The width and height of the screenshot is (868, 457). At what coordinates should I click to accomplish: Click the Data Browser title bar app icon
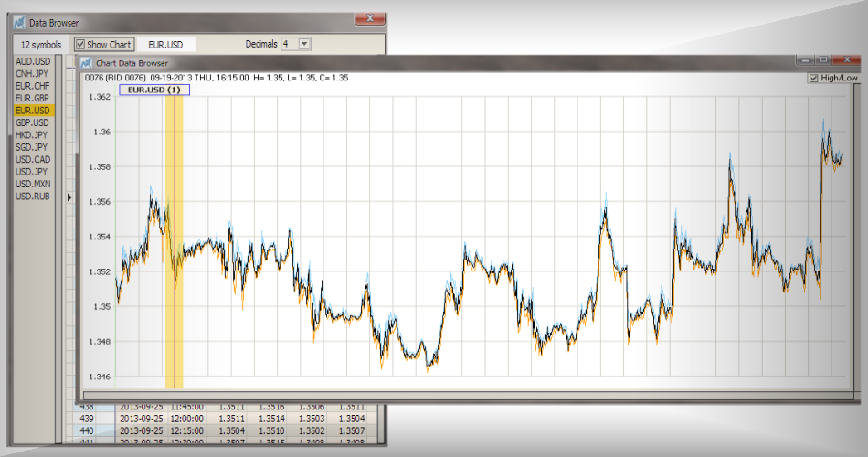[19, 22]
